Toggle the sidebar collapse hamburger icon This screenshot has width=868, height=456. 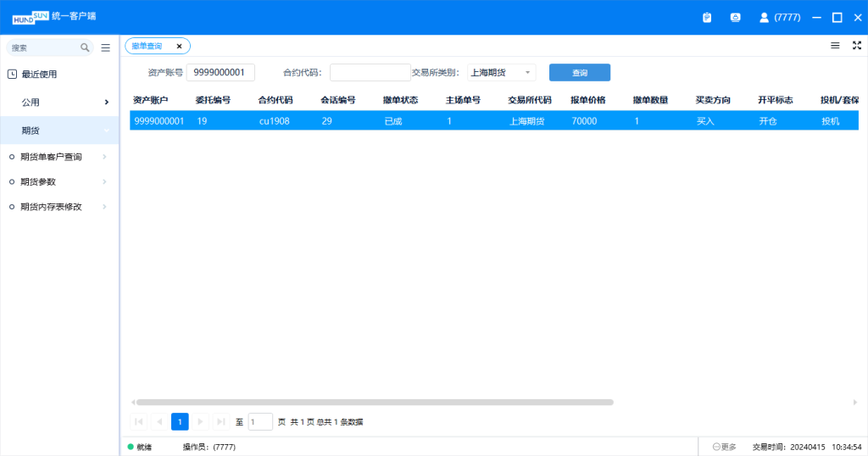(105, 48)
